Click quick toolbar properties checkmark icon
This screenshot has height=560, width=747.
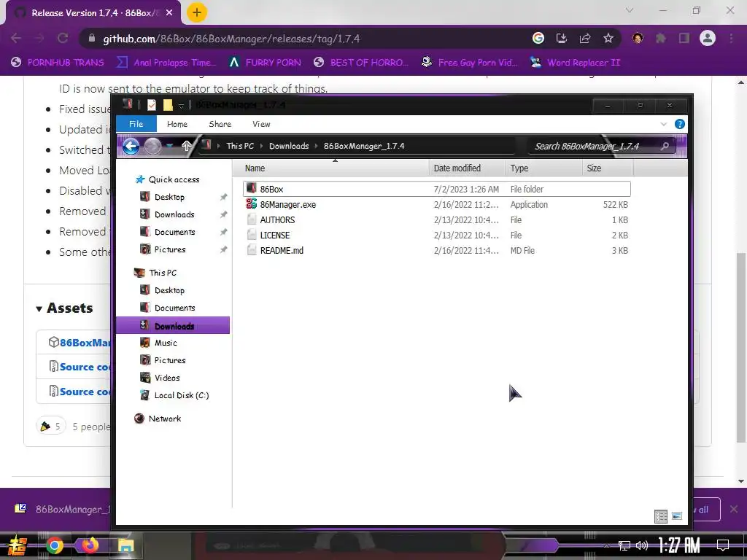[x=152, y=105]
